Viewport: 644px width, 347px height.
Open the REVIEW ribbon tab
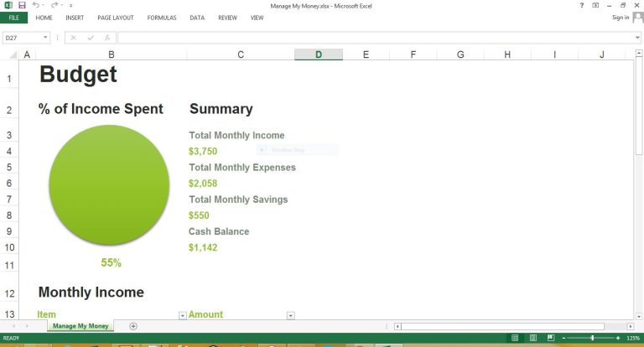click(x=227, y=18)
